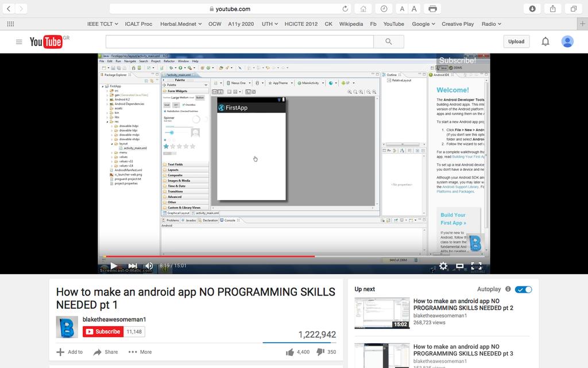
Task: Skip to the next video
Action: [x=133, y=266]
